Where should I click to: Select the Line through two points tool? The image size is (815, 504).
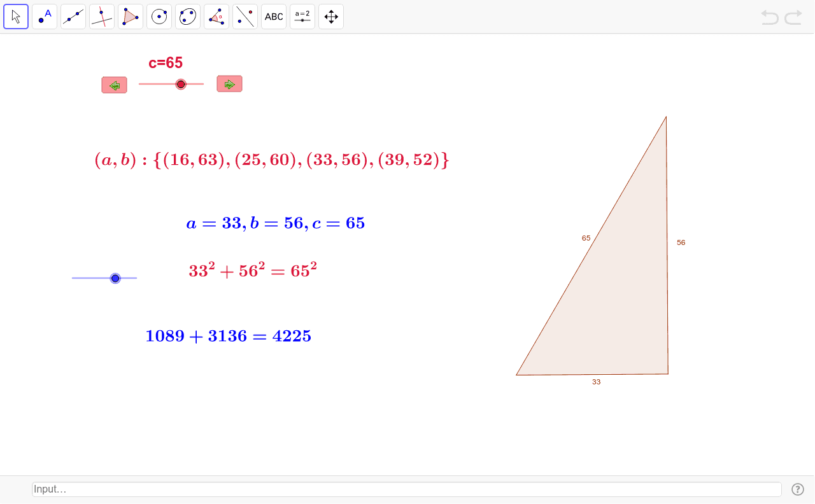tap(73, 17)
